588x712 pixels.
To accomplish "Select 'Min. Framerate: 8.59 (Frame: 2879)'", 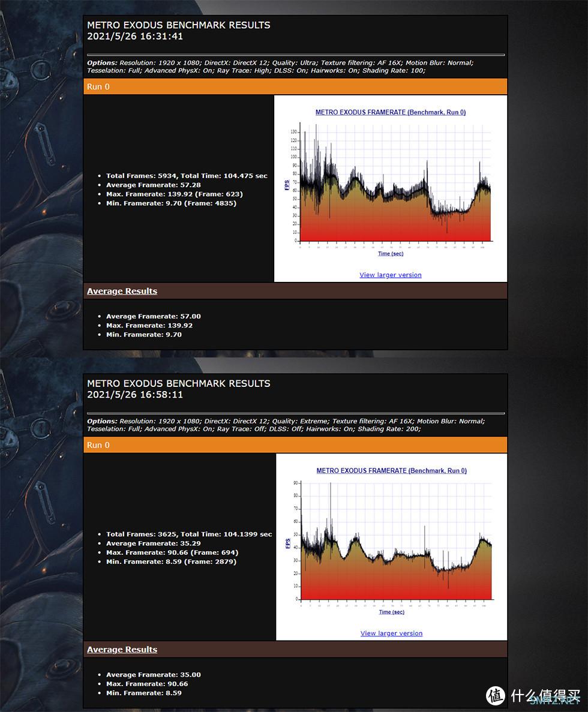I will click(x=171, y=561).
